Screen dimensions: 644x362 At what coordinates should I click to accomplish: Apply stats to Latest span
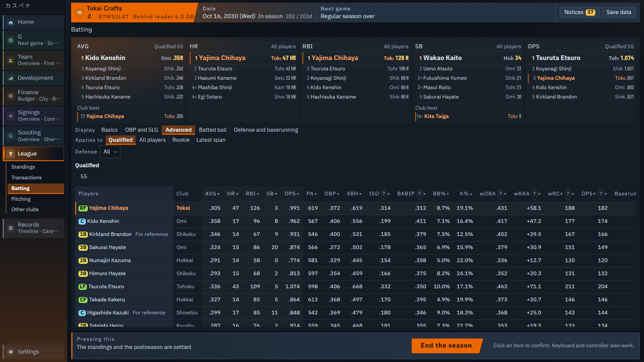click(211, 140)
